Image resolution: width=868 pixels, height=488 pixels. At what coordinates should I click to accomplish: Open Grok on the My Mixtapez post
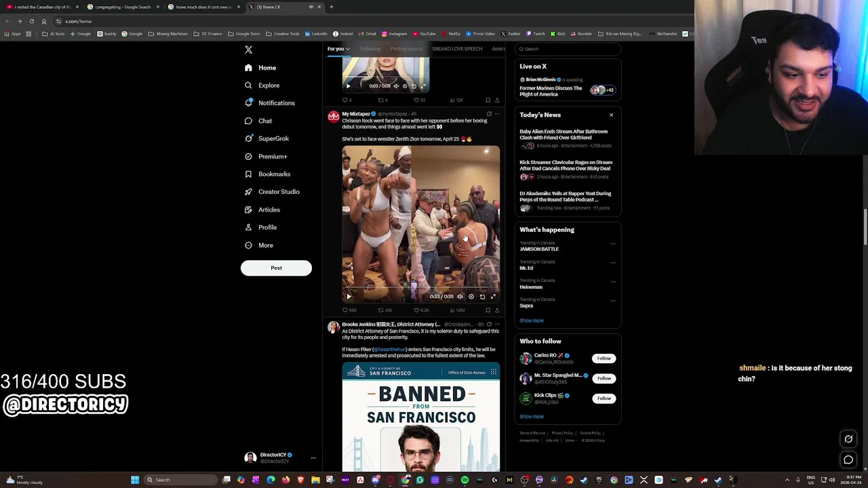pos(489,114)
